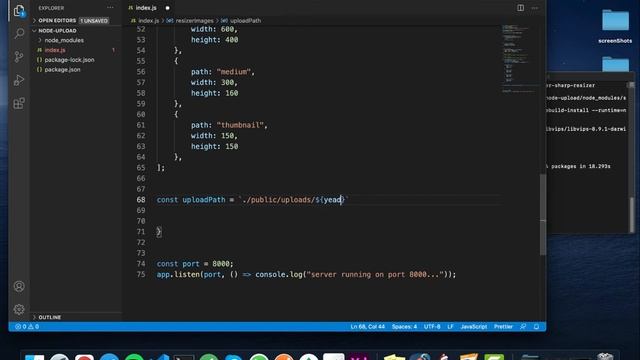The height and width of the screenshot is (360, 640).
Task: Click the terminal window scrollbar
Action: (632, 214)
